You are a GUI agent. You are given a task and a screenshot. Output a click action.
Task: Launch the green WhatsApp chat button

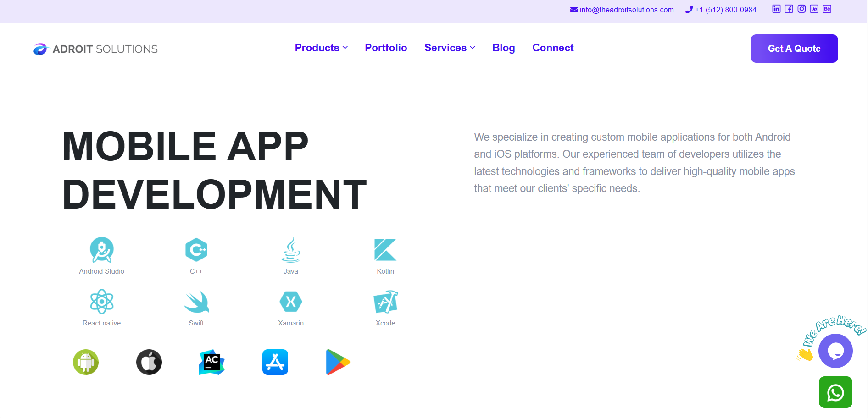click(x=835, y=392)
